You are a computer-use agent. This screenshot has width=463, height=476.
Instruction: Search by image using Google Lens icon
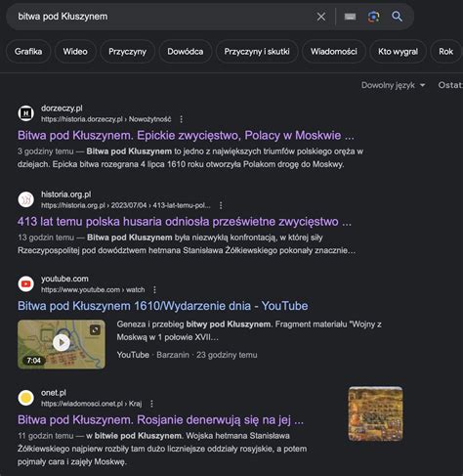coord(373,17)
